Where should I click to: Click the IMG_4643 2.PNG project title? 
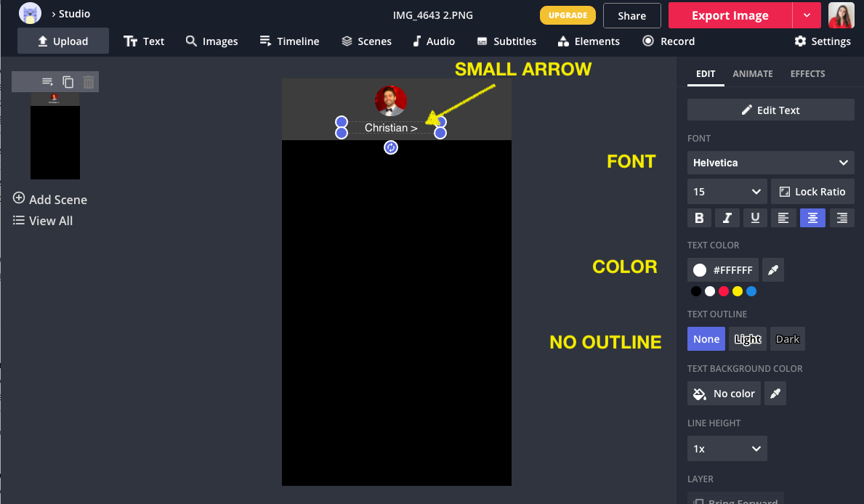pos(432,15)
